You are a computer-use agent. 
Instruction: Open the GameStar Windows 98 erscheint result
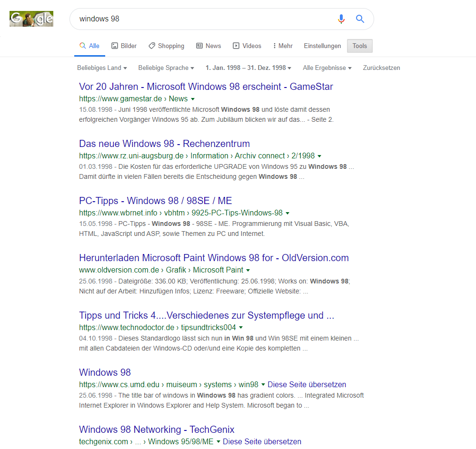click(206, 87)
